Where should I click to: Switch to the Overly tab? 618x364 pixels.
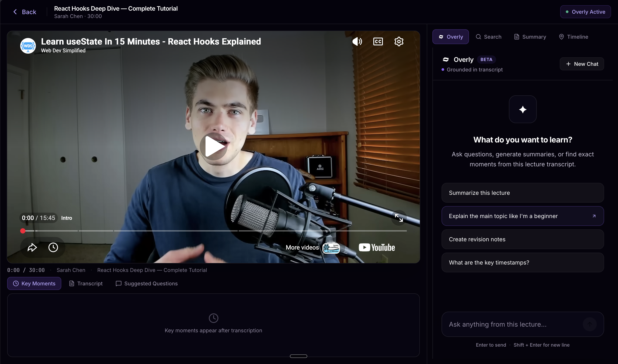[x=450, y=37]
